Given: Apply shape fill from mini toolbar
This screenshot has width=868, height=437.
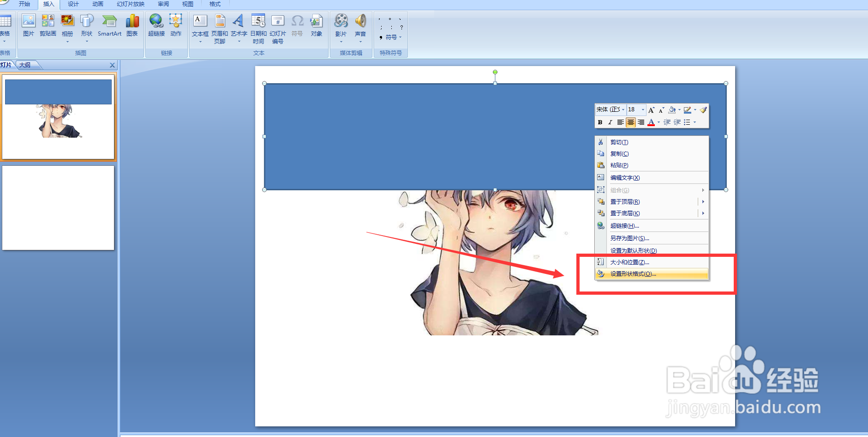Looking at the screenshot, I should point(672,110).
